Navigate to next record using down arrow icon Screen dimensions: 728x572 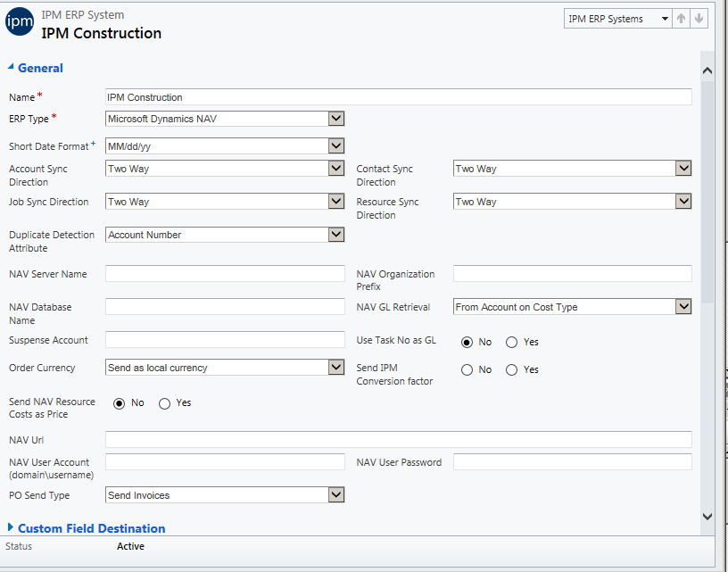click(699, 17)
